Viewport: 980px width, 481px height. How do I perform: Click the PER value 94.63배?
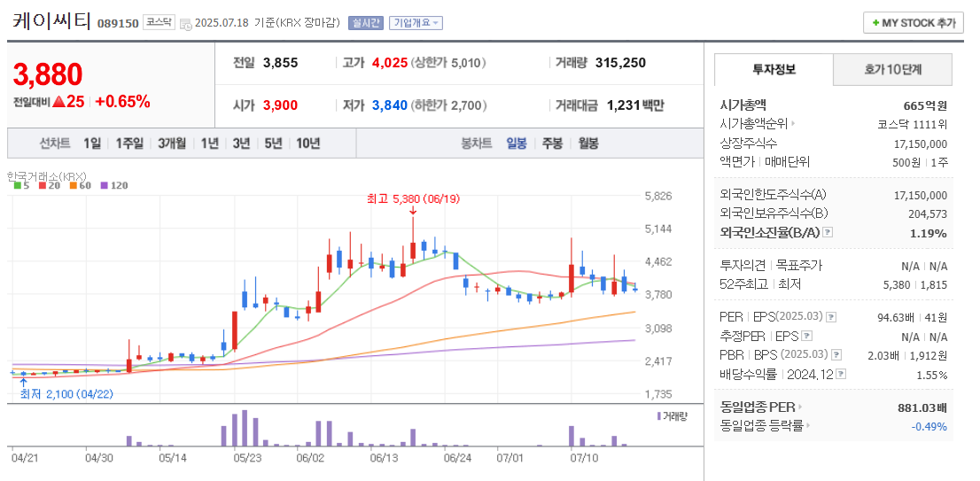tap(898, 317)
